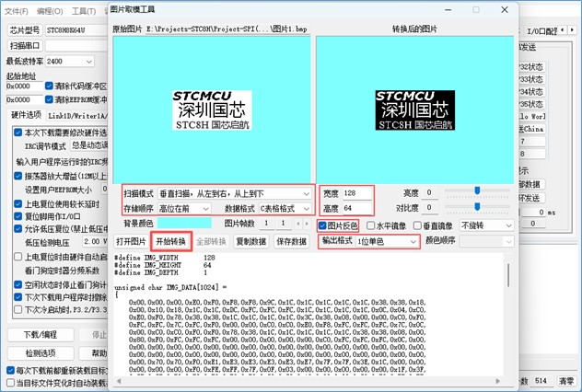Click the cyan 背景颜色 color swatch

[183, 224]
